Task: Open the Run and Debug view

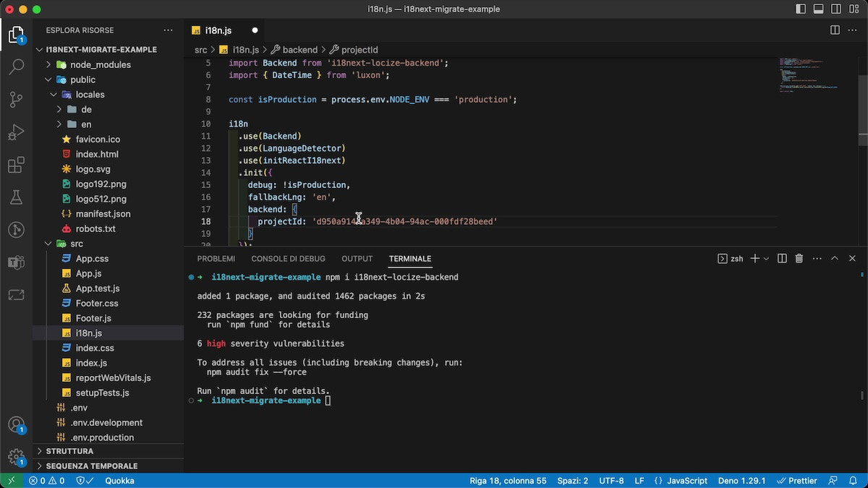Action: 16,133
